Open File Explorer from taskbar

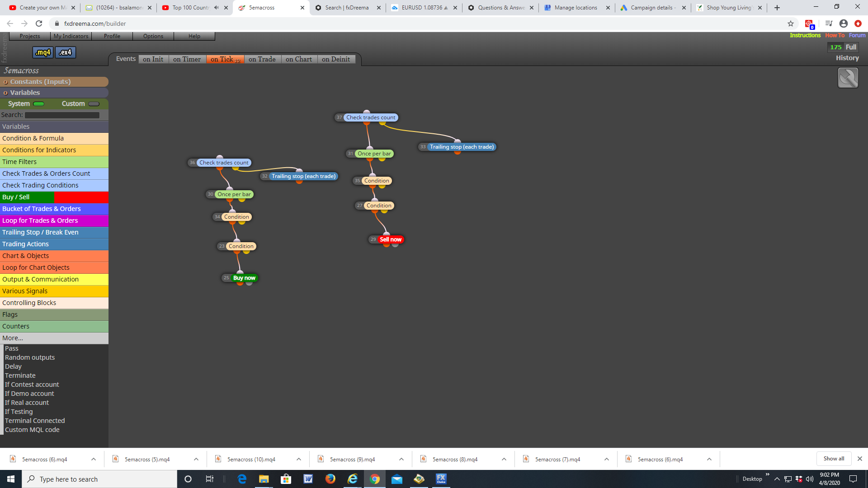click(264, 479)
